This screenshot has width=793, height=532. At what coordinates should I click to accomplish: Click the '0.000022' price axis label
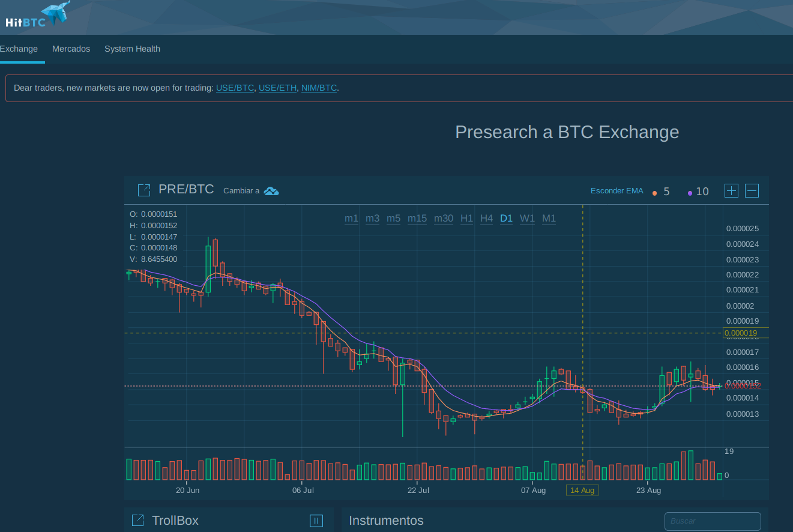click(743, 275)
